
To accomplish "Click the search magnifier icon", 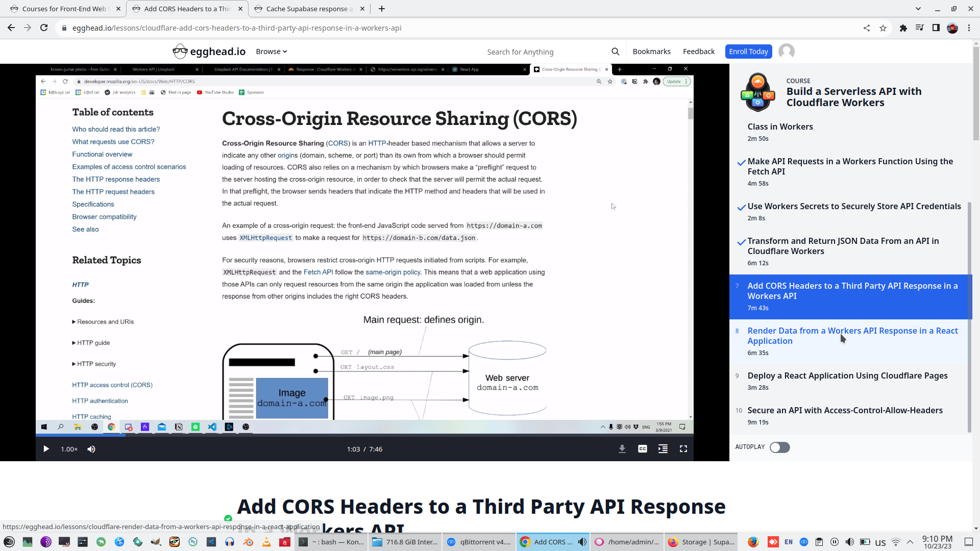I will click(615, 52).
